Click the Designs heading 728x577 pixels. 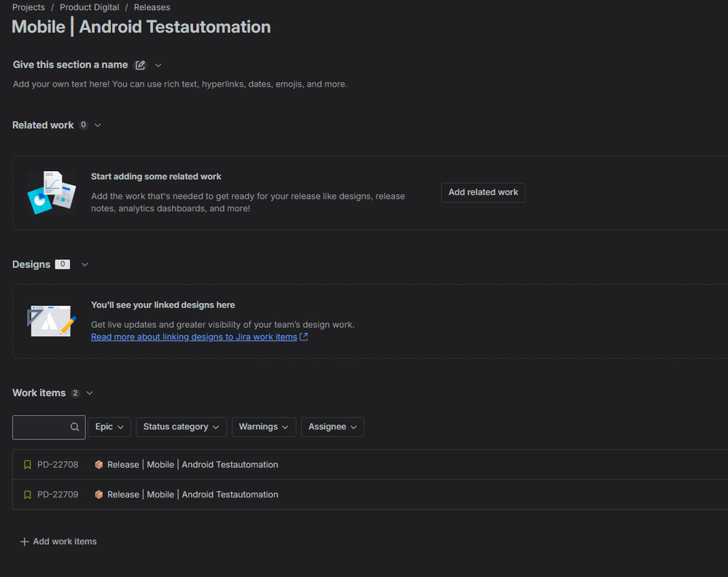31,264
